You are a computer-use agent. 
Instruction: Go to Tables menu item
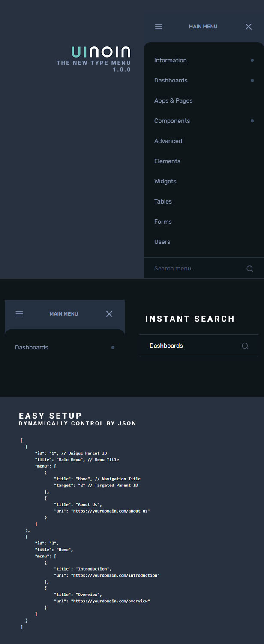click(x=163, y=201)
